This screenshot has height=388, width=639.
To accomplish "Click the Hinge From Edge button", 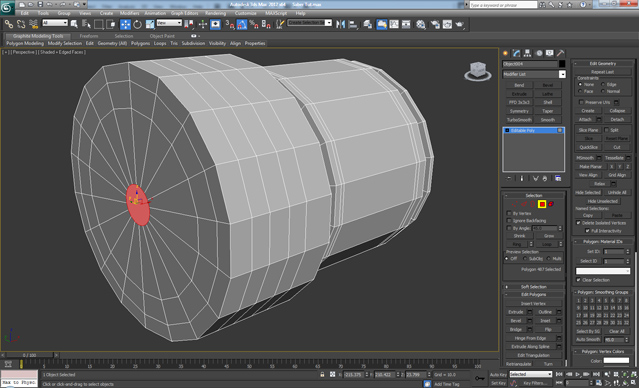I will [531, 338].
